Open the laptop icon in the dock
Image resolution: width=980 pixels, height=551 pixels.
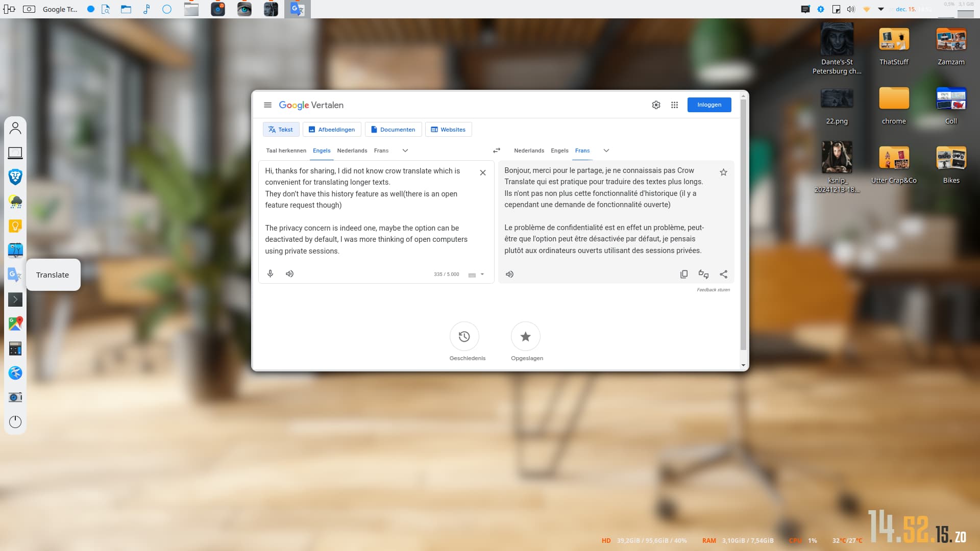(15, 153)
